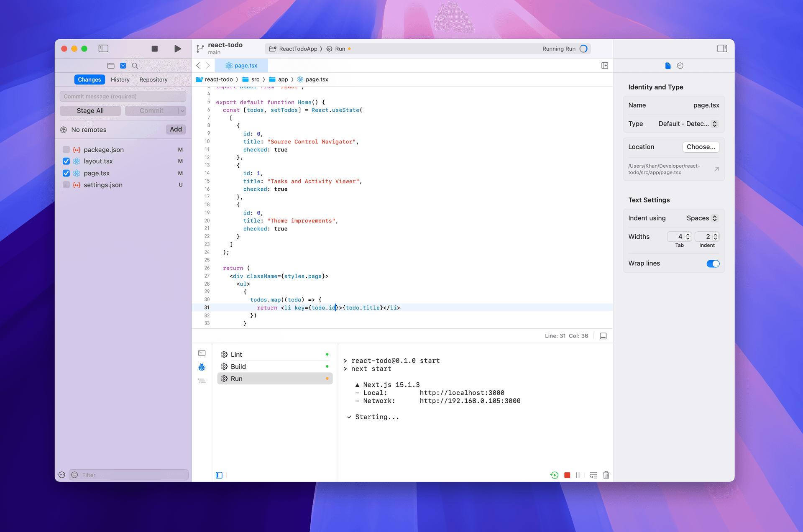Screen dimensions: 803x532
Task: Click the trash icon to clear output
Action: (606, 475)
